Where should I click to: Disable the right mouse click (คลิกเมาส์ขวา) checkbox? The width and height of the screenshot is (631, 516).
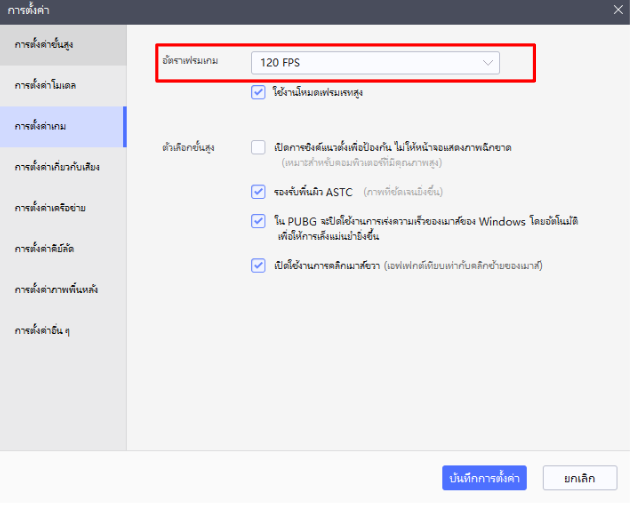tap(259, 265)
